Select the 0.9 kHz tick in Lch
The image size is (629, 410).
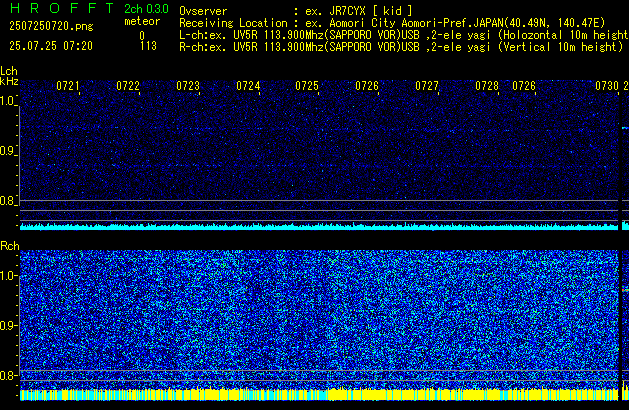tap(8, 151)
